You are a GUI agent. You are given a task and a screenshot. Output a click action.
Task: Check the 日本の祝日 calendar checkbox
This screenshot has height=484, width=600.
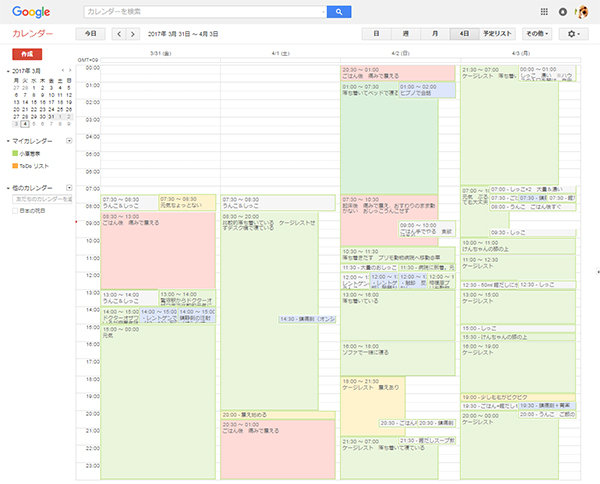(15, 211)
